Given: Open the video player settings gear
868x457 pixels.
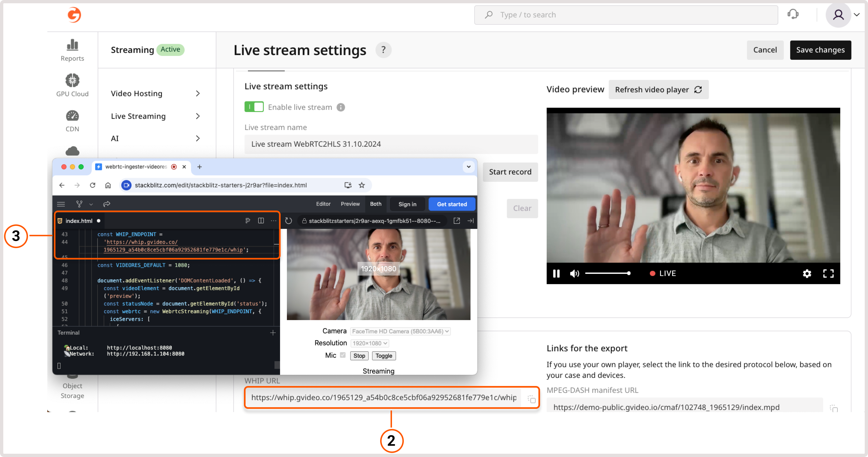Looking at the screenshot, I should 807,273.
